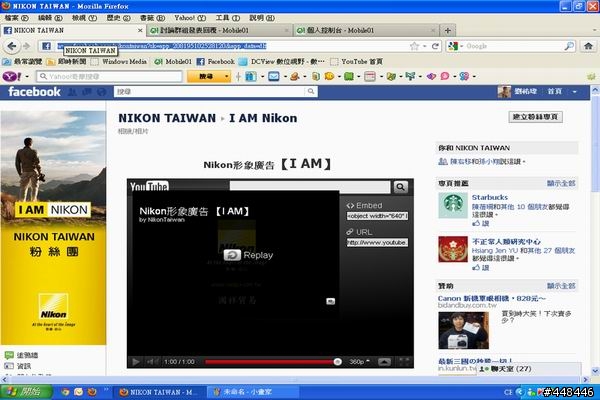Open the Yahoo! menu in menu bar
The height and width of the screenshot is (400, 600).
point(190,18)
